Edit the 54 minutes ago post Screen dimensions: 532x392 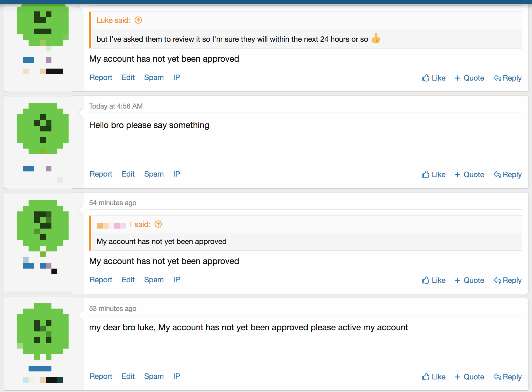pyautogui.click(x=128, y=280)
